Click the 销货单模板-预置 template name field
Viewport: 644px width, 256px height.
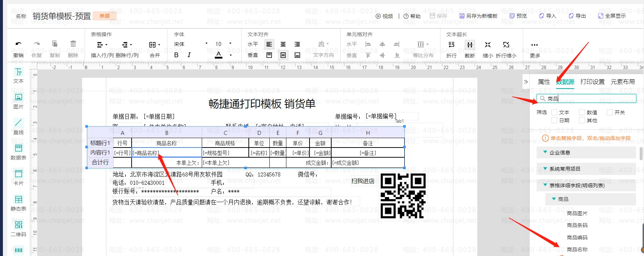(x=62, y=16)
